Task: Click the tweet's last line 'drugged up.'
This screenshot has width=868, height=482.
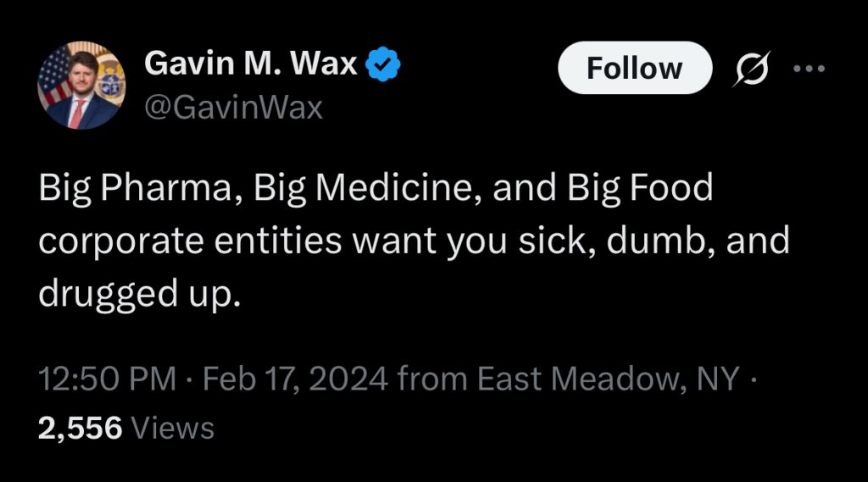Action: [140, 295]
